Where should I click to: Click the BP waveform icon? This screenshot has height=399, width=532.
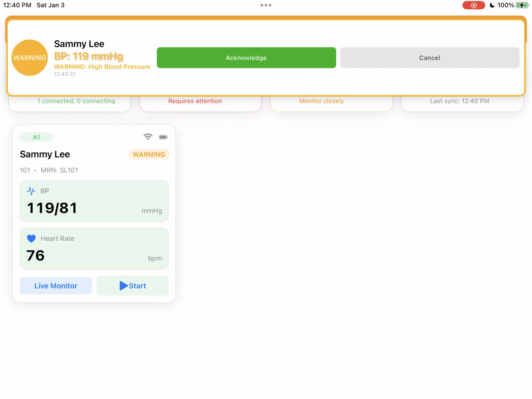31,191
